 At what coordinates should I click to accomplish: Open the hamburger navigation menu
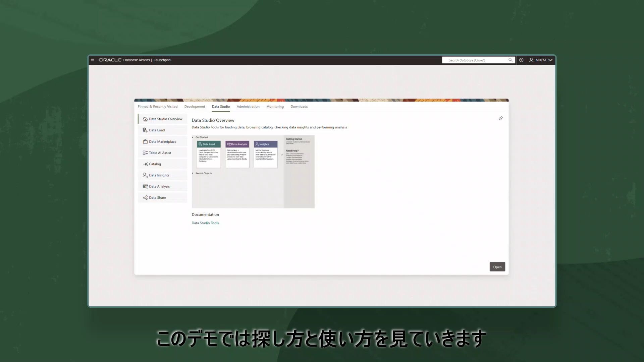(92, 60)
